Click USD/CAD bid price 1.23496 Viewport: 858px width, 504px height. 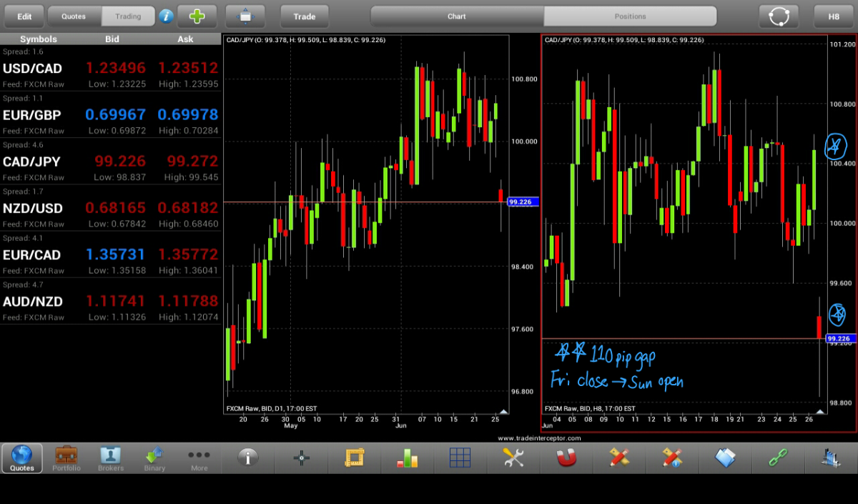click(x=116, y=68)
